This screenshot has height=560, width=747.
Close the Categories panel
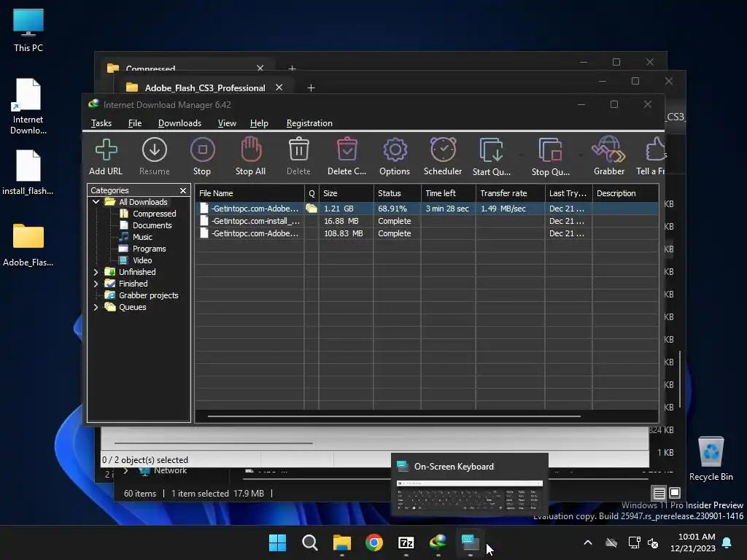click(183, 190)
